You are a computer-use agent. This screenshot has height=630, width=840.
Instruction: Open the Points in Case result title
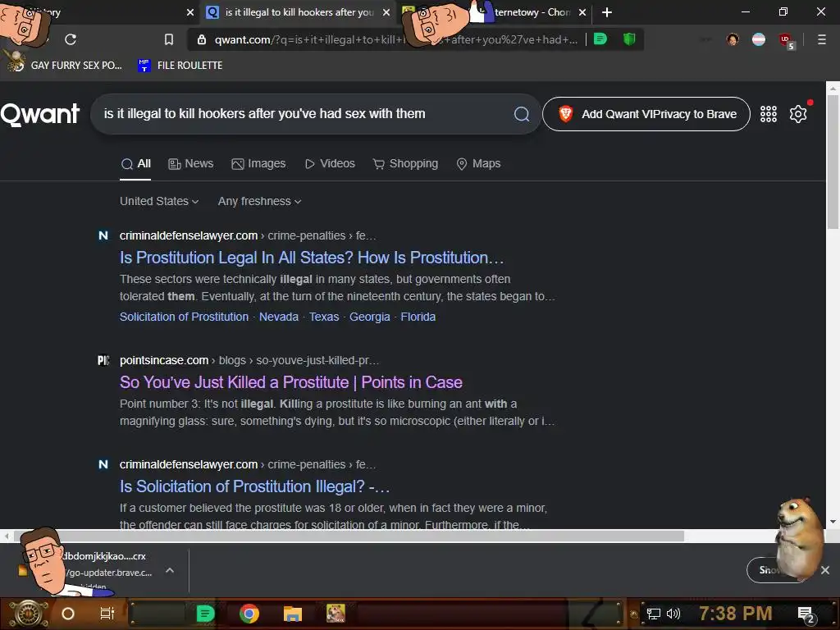tap(291, 382)
